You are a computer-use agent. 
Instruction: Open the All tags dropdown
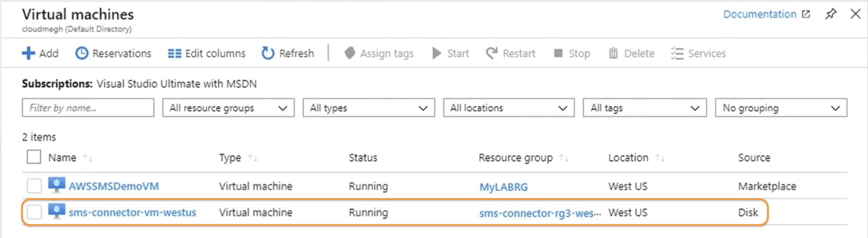tap(645, 108)
